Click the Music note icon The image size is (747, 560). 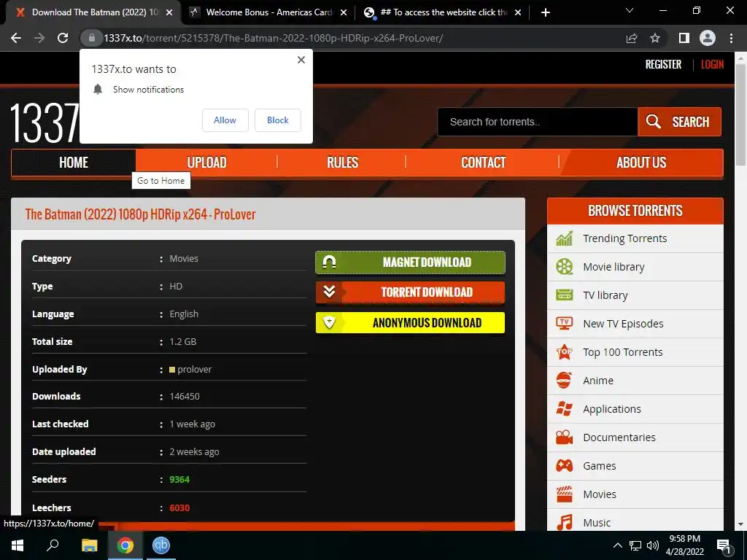[565, 522]
